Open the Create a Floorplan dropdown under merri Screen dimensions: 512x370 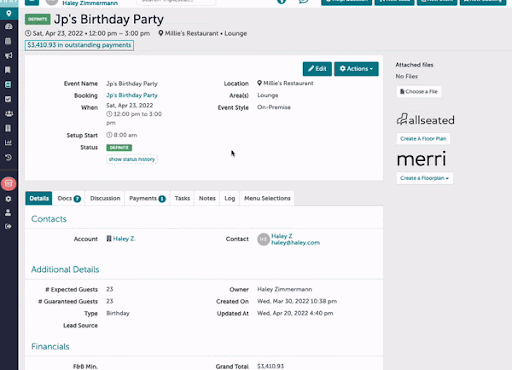[x=424, y=178]
